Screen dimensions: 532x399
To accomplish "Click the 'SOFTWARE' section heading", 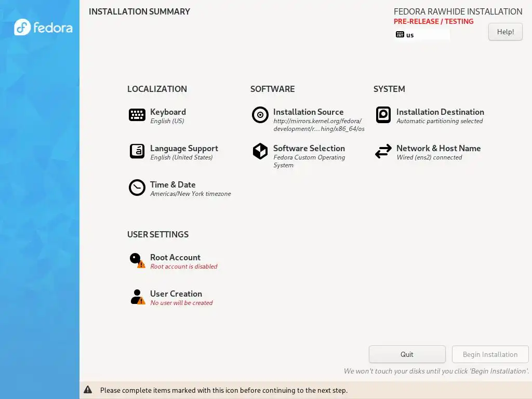I will (x=272, y=89).
